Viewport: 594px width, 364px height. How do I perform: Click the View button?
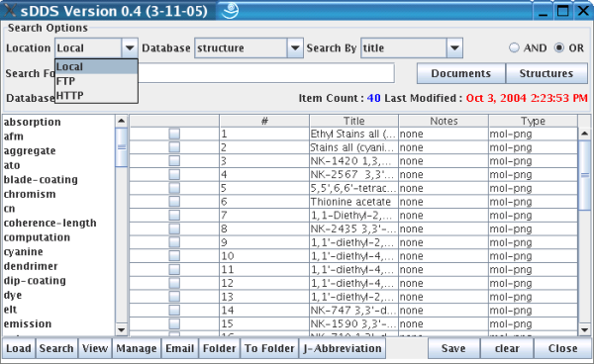(x=95, y=348)
